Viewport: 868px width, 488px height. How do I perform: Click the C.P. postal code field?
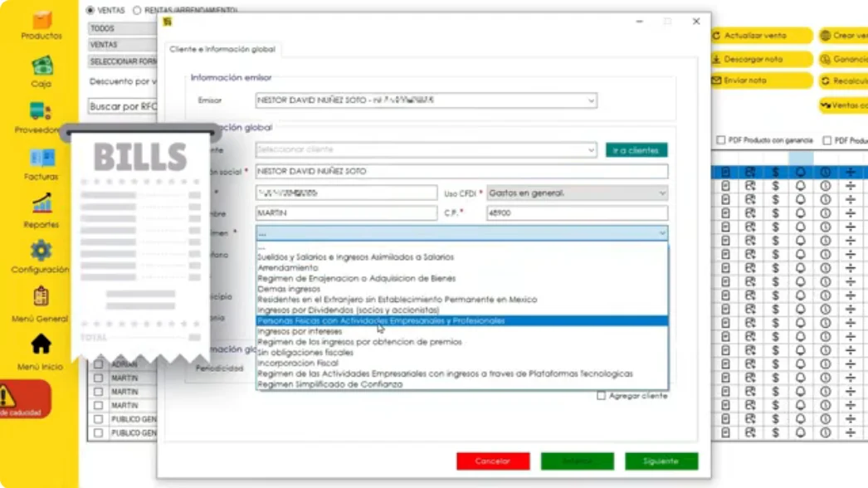pos(578,212)
